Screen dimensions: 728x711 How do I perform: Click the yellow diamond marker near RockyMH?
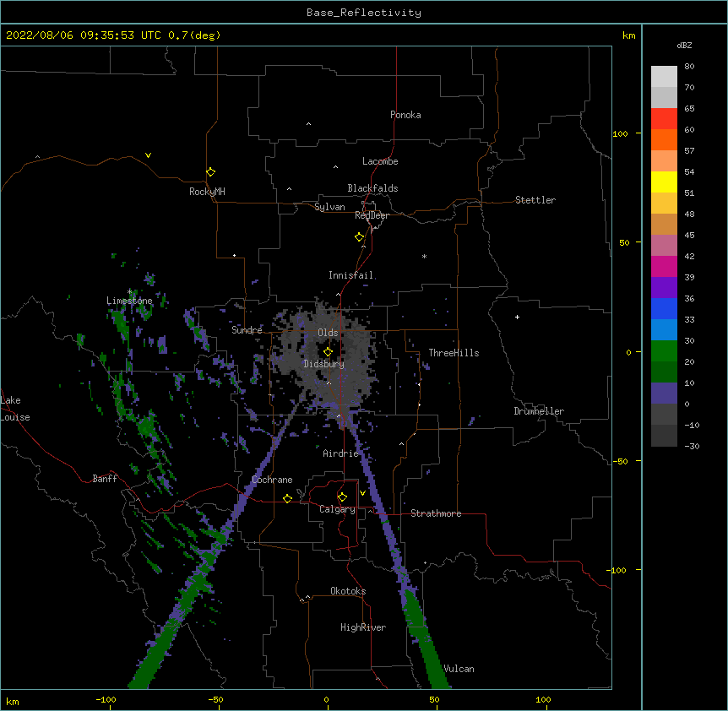click(x=210, y=172)
